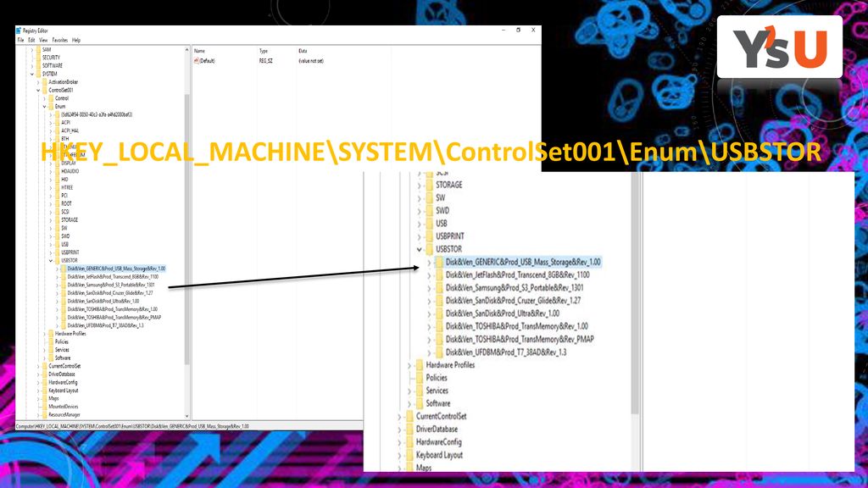This screenshot has height=488, width=868.
Task: Select HardwareConfig key in the enlarged inset
Action: click(x=438, y=442)
